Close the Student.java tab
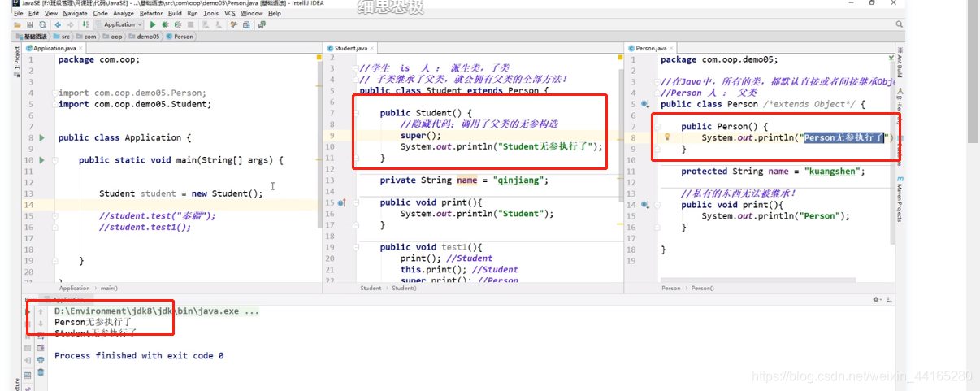Screen dimensions: 980x391 (371, 49)
